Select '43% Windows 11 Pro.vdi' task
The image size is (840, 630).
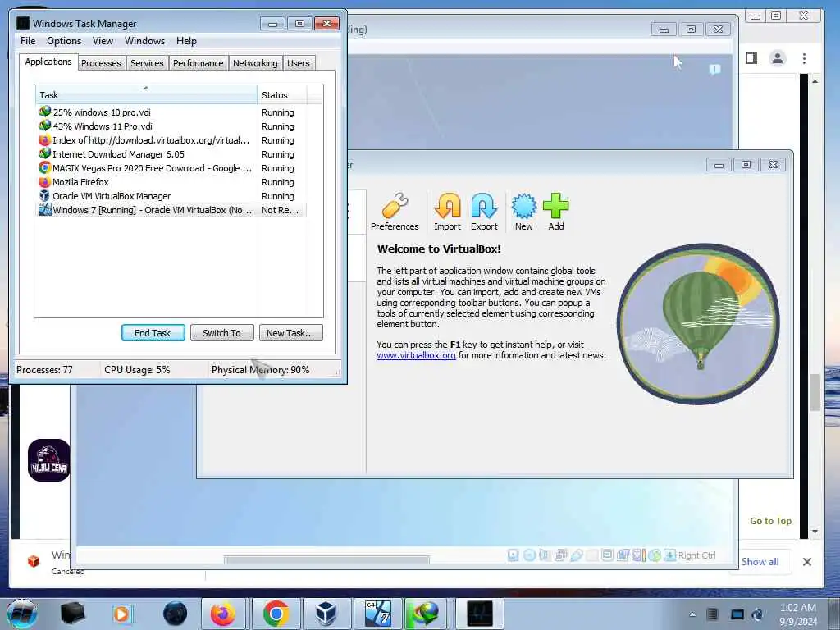tap(171, 126)
